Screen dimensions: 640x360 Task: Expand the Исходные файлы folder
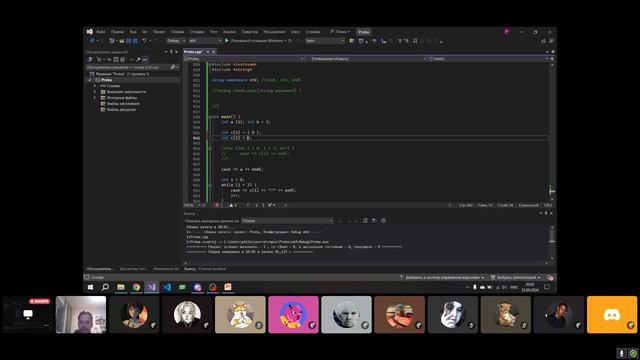(95, 98)
